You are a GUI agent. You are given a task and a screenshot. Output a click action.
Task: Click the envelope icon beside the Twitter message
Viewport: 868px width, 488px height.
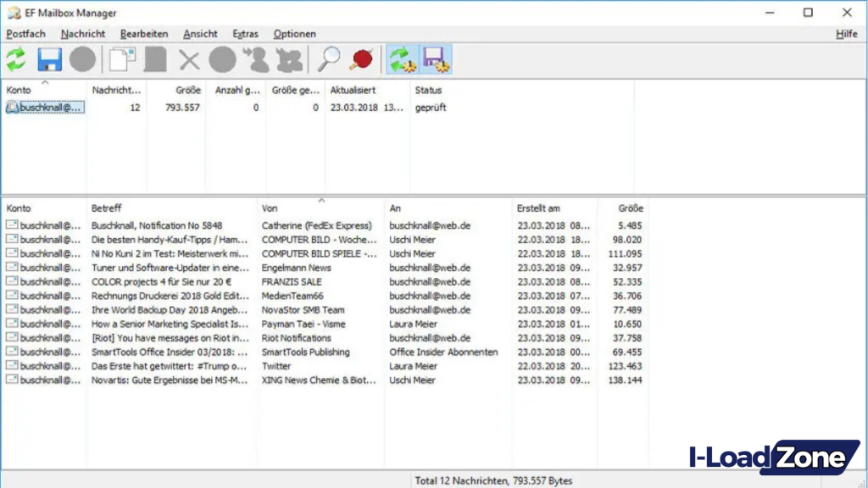click(12, 365)
